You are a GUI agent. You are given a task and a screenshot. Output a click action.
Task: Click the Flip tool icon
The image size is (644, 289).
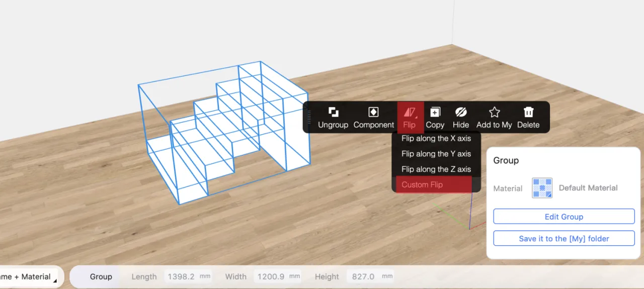[410, 112]
